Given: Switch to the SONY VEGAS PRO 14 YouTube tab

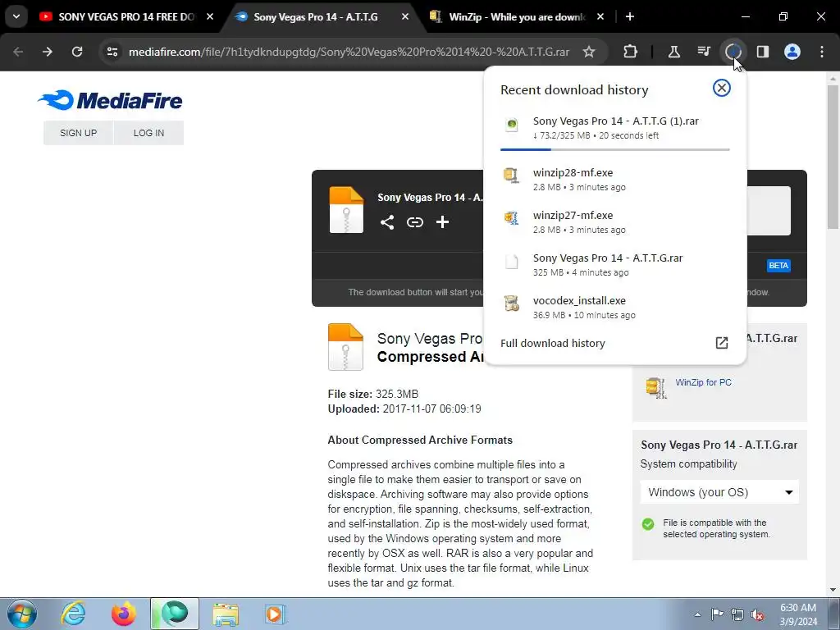Looking at the screenshot, I should [x=126, y=16].
